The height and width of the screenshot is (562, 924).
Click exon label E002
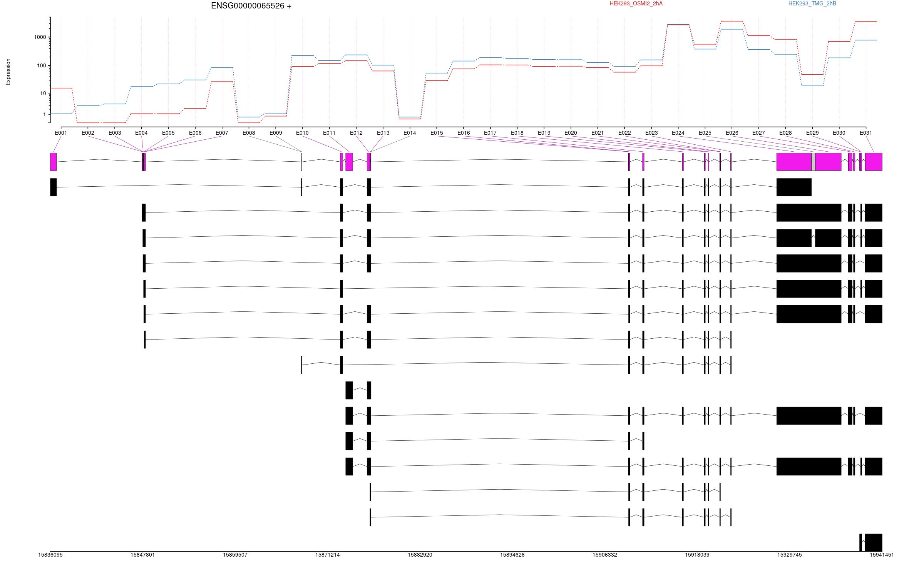(x=88, y=133)
